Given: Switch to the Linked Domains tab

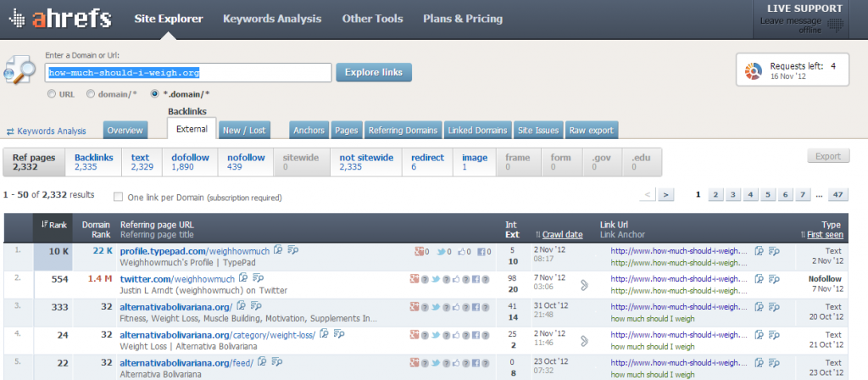Looking at the screenshot, I should [478, 130].
